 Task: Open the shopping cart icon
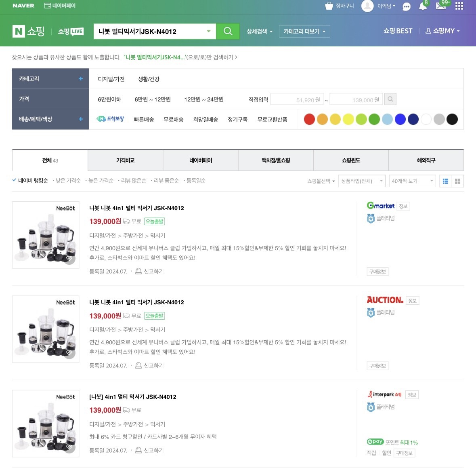click(329, 6)
